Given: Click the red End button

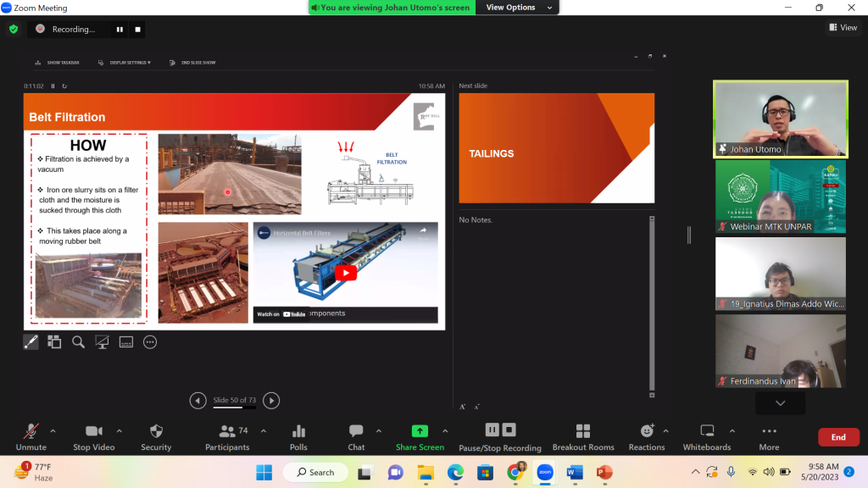Looking at the screenshot, I should (837, 437).
